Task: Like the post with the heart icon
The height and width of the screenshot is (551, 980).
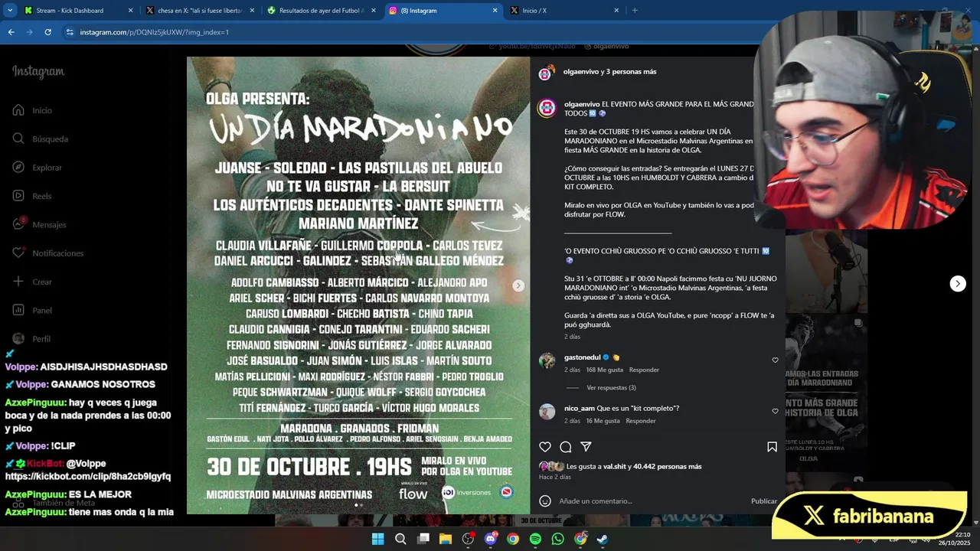Action: [x=545, y=447]
